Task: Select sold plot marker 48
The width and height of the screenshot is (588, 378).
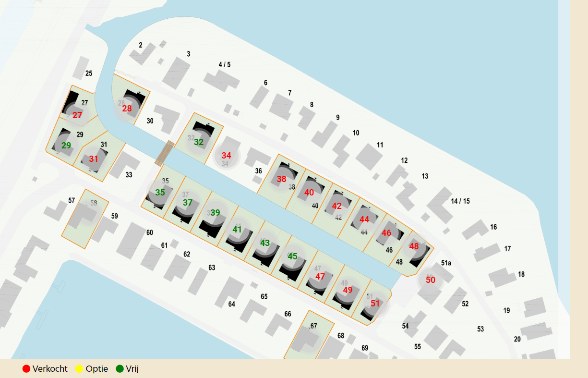Action: [414, 246]
